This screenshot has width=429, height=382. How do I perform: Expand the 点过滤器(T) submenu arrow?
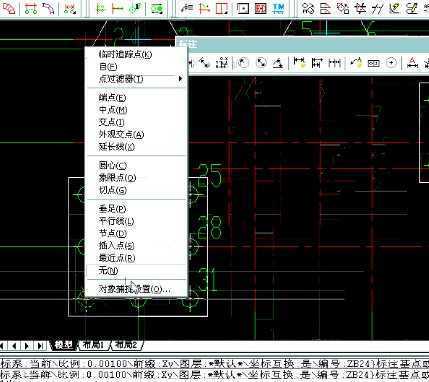coord(180,79)
